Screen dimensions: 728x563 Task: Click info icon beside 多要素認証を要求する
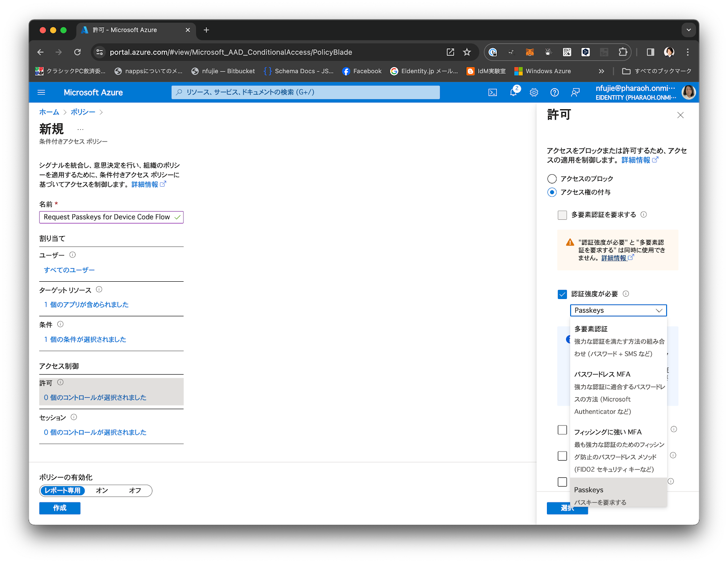pyautogui.click(x=644, y=214)
